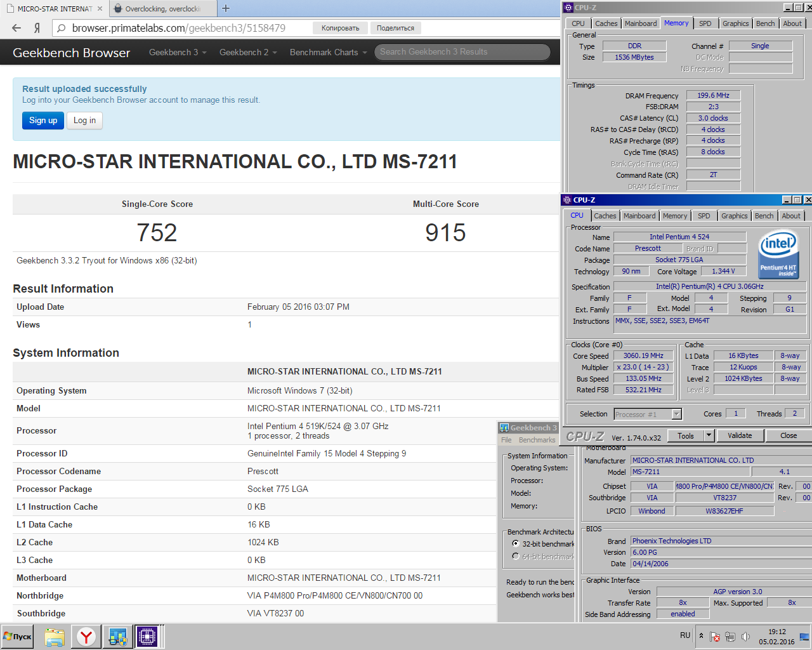Image resolution: width=812 pixels, height=650 pixels.
Task: Show hidden tray icons arrow
Action: click(701, 635)
